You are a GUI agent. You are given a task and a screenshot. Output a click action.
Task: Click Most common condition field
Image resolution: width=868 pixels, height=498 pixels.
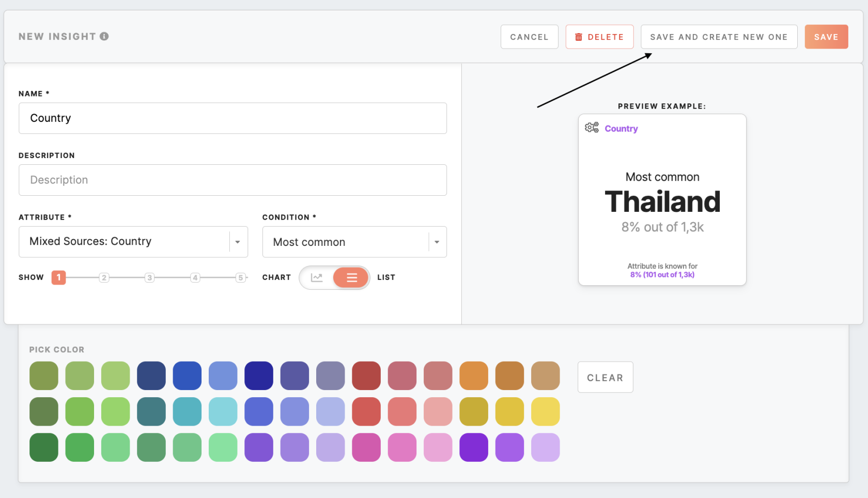[354, 242]
